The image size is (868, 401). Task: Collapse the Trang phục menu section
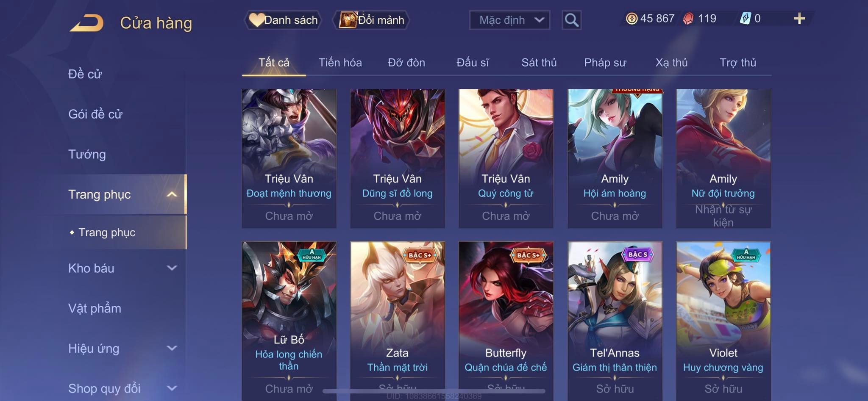122,194
